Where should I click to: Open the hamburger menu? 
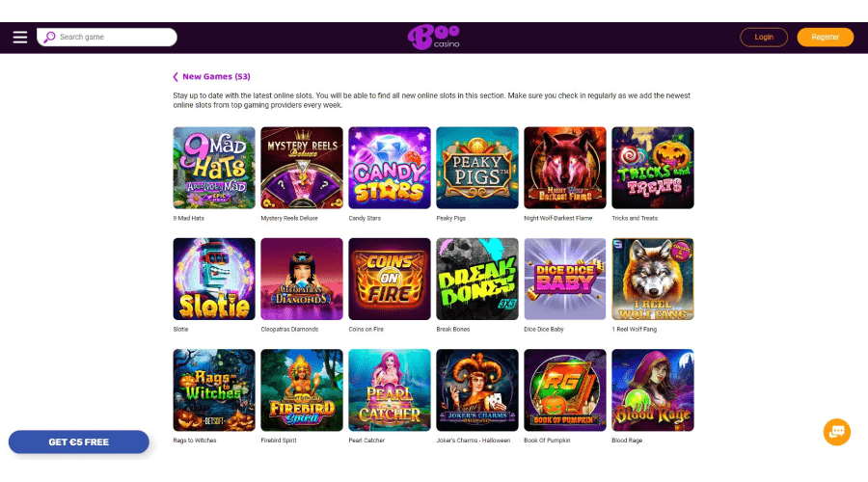(20, 37)
